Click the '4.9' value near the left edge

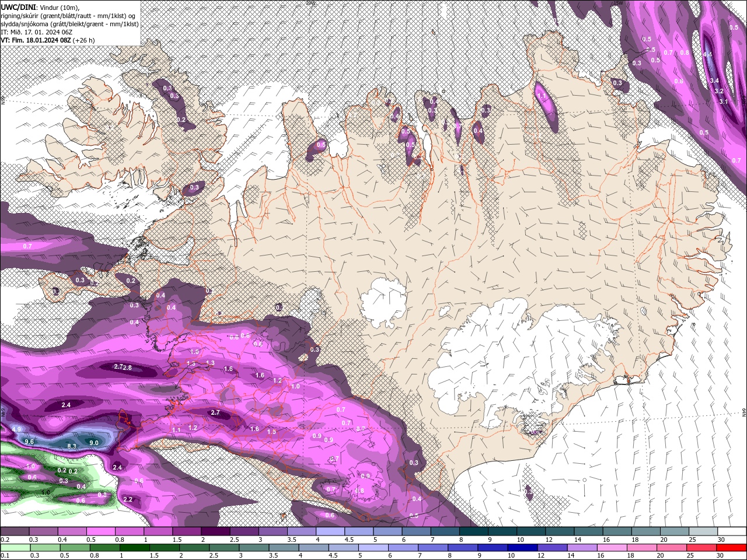pos(16,429)
